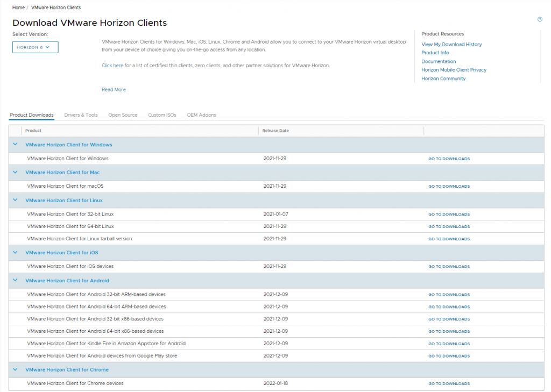Click the Home breadcrumb link
551x392 pixels.
click(18, 8)
